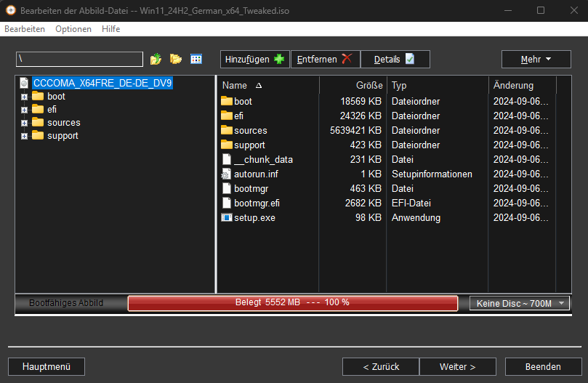Click the path input field
Viewport: 588px width, 383px height.
79,60
